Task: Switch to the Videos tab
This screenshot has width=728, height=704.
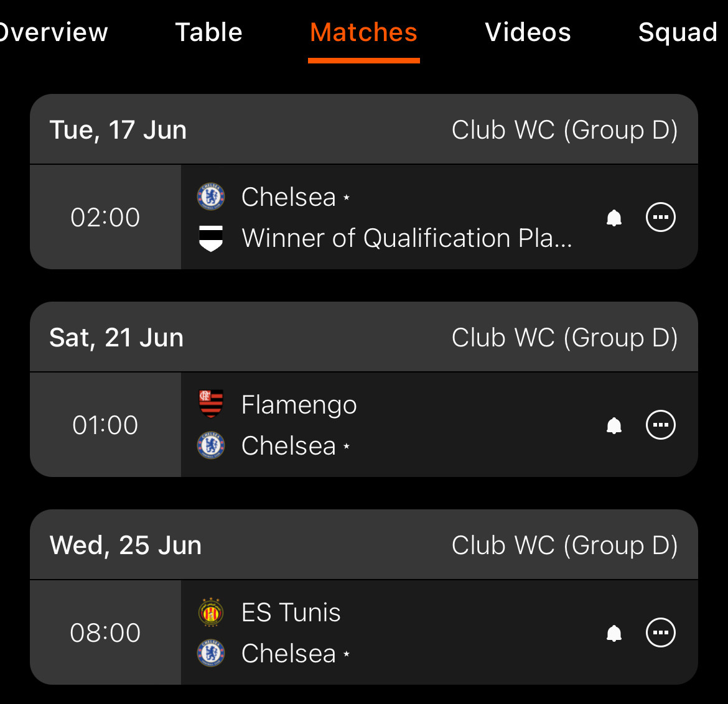Action: point(528,32)
